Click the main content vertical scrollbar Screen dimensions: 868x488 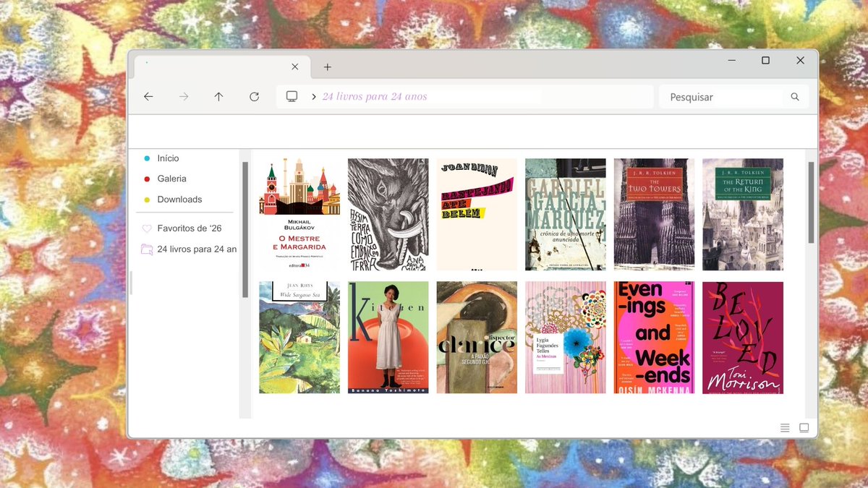811,202
